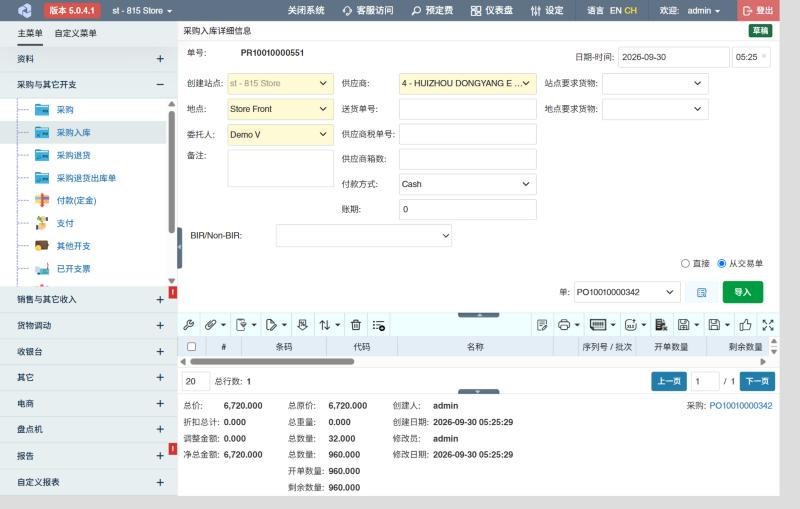Screen dimensions: 800x509
Task: Switch language to EN
Action: tap(615, 10)
